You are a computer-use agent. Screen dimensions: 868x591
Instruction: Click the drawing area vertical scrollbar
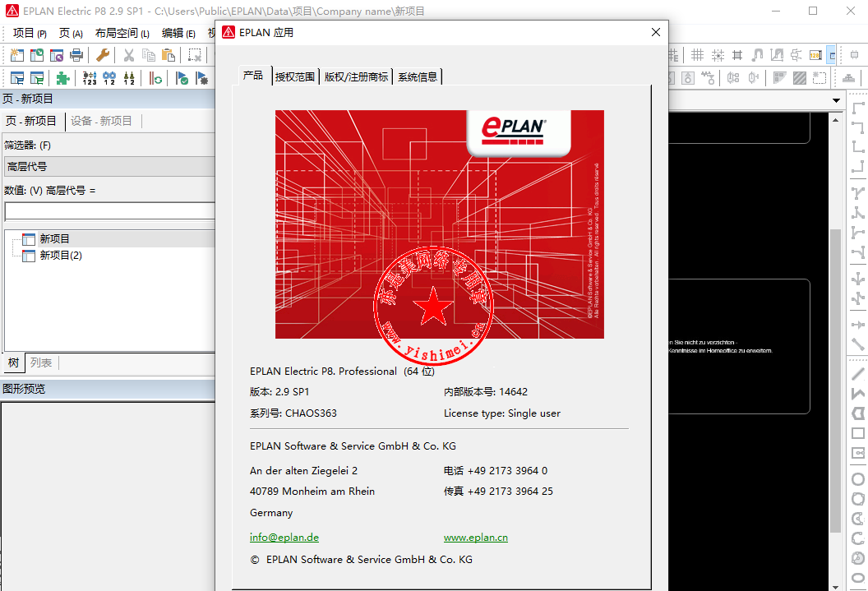(835, 381)
